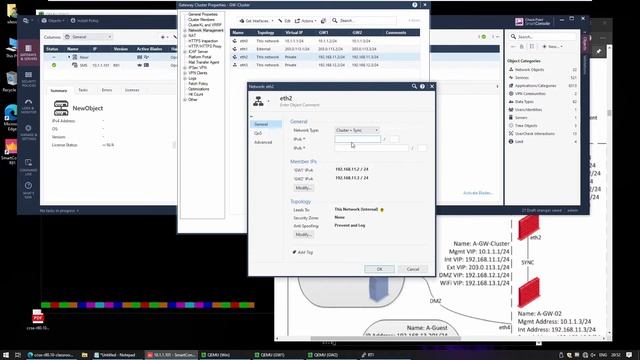Open the Limit category in the objects panel
Viewport: 640px width, 360px height.
(x=519, y=142)
